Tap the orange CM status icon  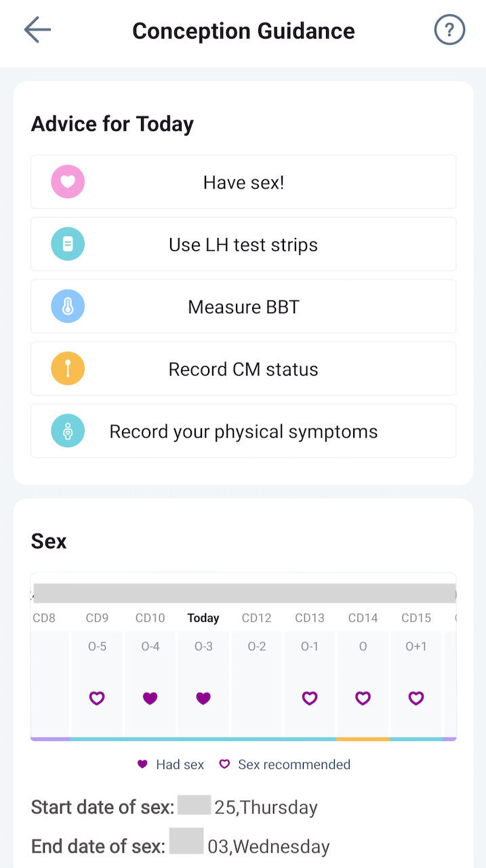pyautogui.click(x=68, y=369)
